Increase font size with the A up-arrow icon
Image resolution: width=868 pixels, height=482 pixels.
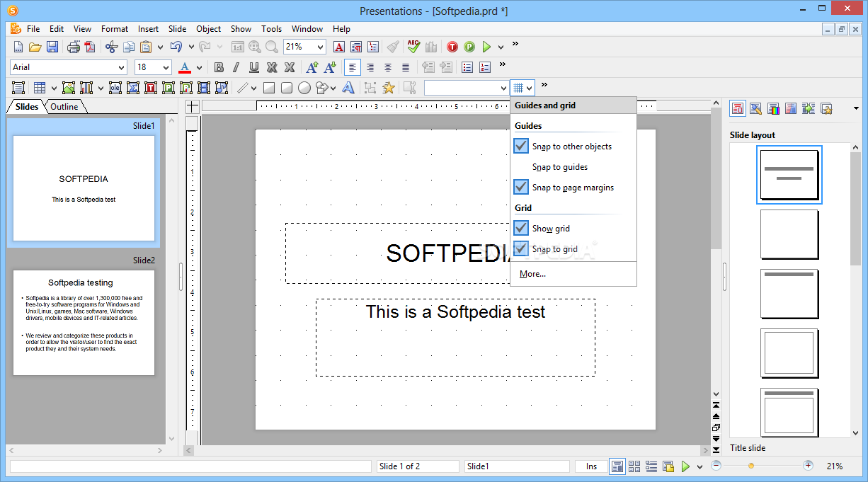pyautogui.click(x=312, y=67)
